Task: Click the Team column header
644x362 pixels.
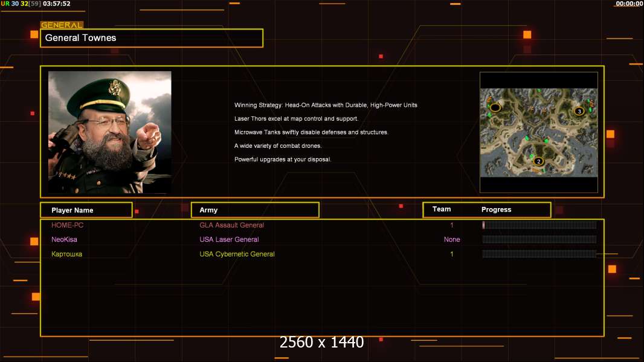Action: click(x=442, y=209)
